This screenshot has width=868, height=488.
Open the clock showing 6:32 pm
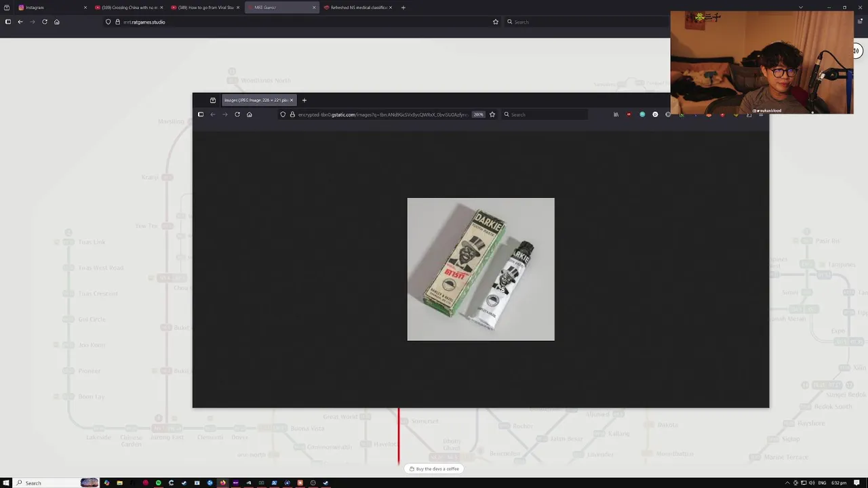[x=840, y=483]
